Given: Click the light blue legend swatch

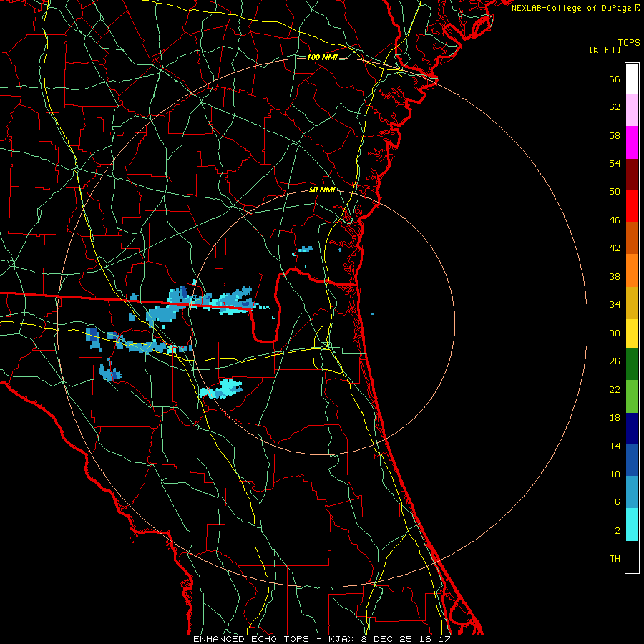Looking at the screenshot, I should 632,492.
